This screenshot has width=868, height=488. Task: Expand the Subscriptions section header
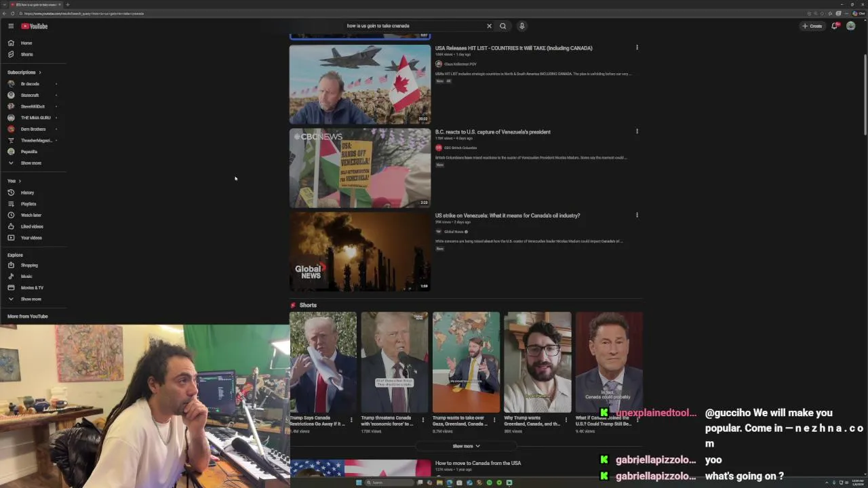pos(24,72)
